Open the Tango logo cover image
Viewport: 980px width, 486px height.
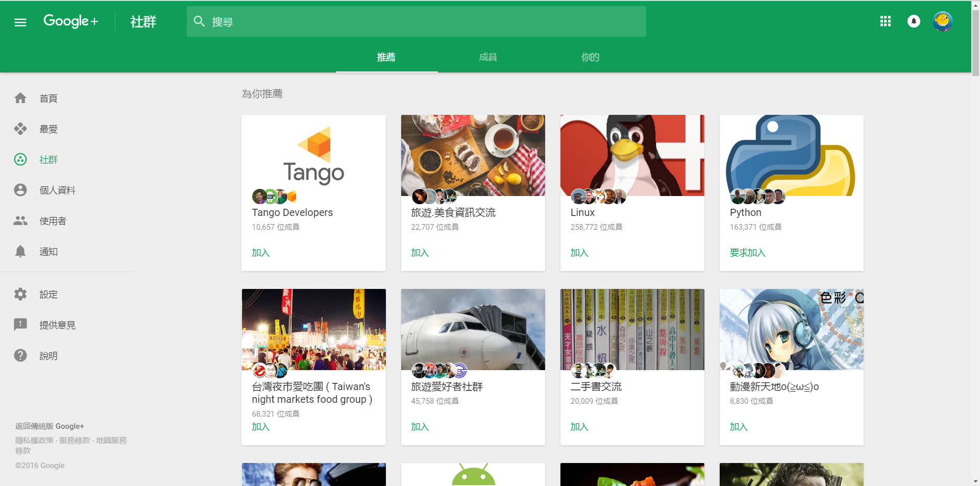(x=314, y=155)
